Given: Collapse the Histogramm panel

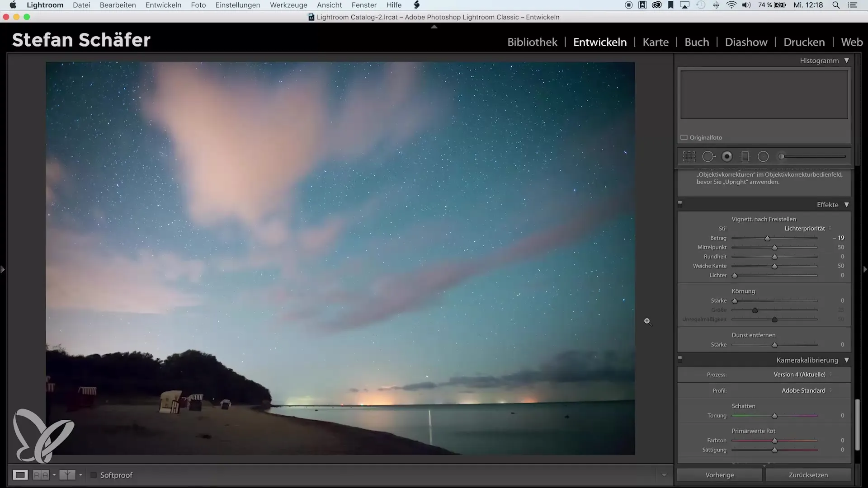Looking at the screenshot, I should (x=847, y=61).
